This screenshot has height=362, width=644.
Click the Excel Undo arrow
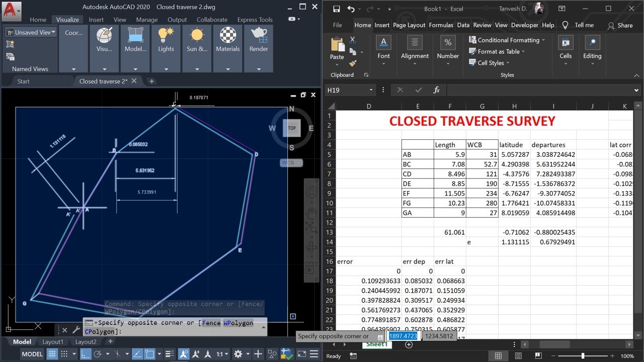(351, 9)
